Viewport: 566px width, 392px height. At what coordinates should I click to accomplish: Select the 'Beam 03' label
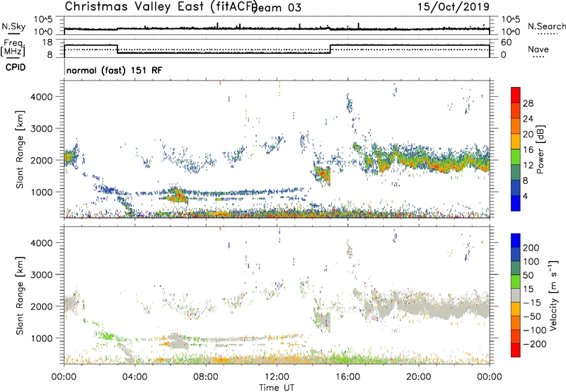[x=277, y=8]
